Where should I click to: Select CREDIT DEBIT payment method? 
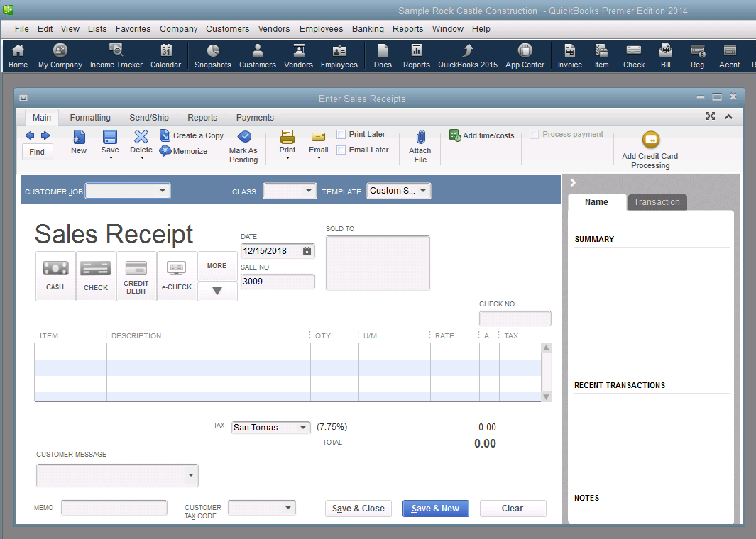pyautogui.click(x=136, y=276)
